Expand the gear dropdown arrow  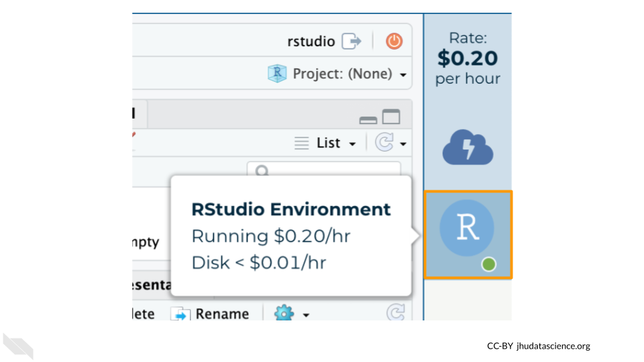coord(306,315)
